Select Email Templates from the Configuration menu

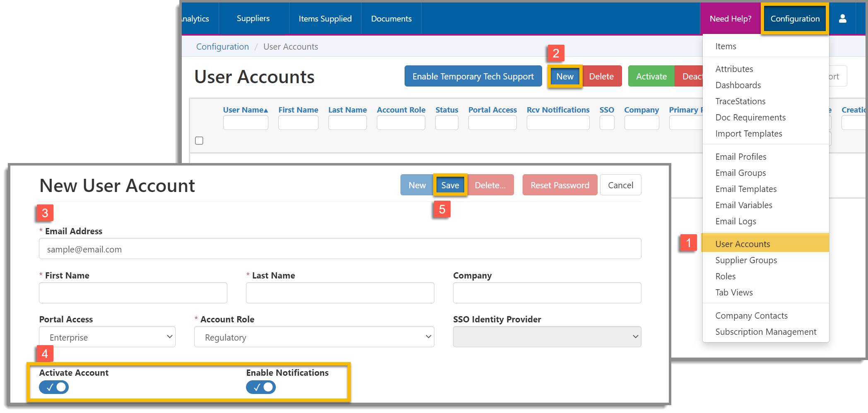coord(745,189)
